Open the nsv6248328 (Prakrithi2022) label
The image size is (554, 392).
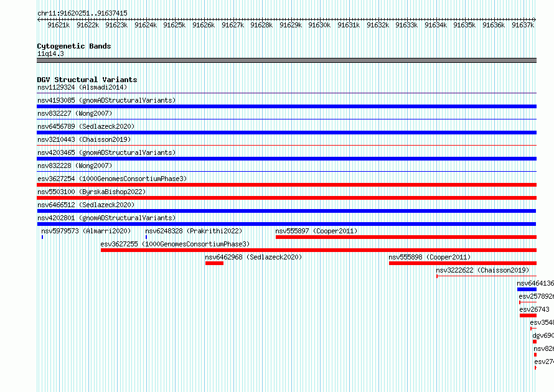click(194, 231)
